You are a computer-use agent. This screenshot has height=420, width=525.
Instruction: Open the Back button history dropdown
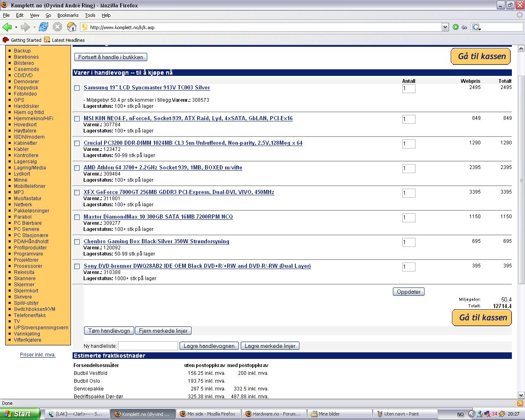click(x=16, y=27)
